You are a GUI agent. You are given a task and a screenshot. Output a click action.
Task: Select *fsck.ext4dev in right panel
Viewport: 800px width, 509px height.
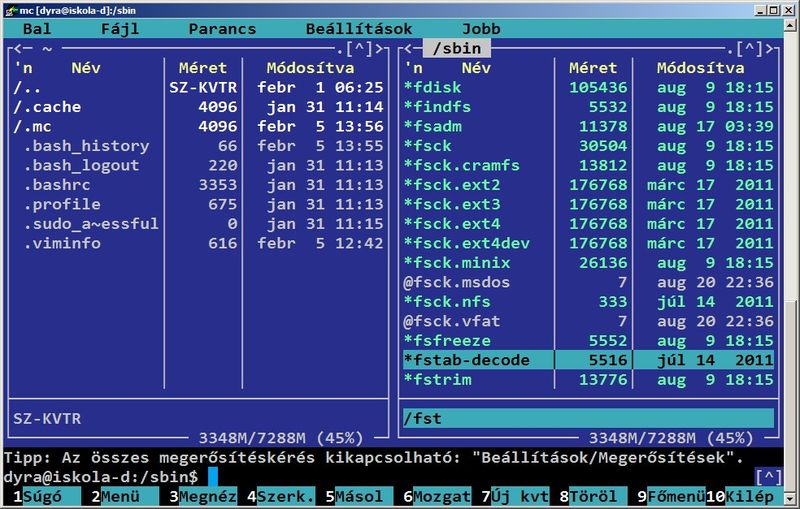click(588, 243)
